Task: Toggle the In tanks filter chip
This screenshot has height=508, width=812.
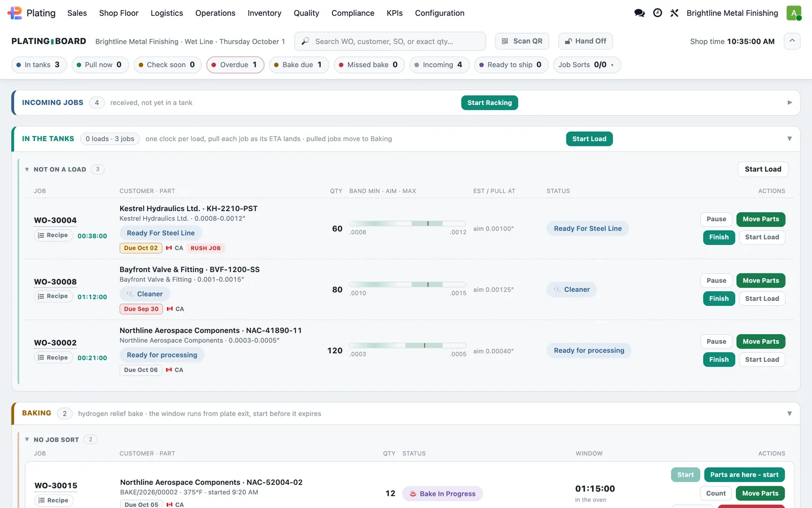Action: coord(39,65)
